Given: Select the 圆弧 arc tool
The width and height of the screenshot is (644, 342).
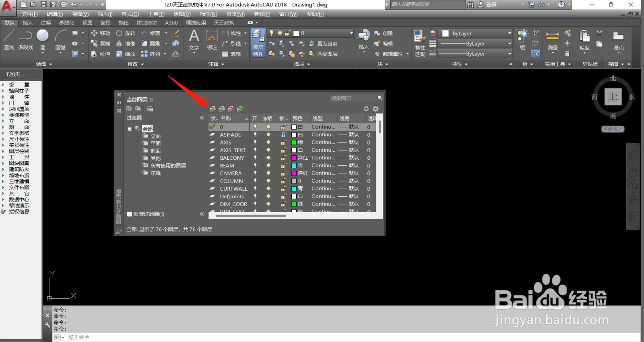Looking at the screenshot, I should pos(60,40).
